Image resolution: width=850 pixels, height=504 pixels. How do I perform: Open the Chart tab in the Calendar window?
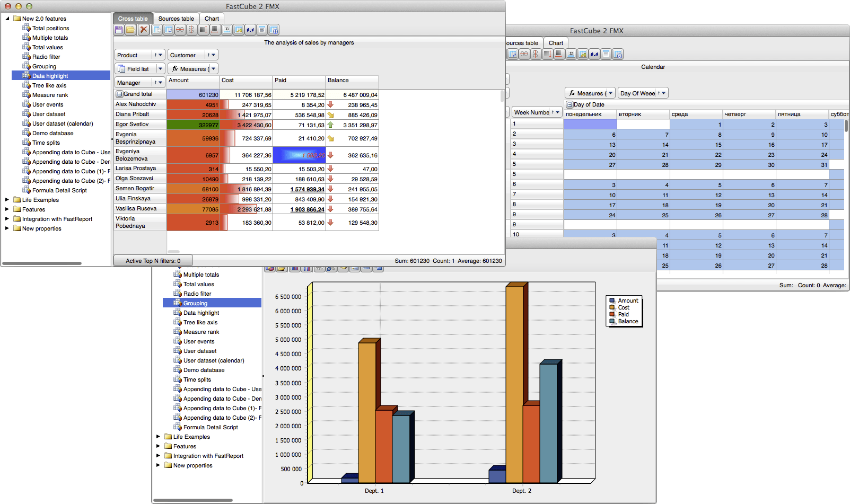[556, 43]
